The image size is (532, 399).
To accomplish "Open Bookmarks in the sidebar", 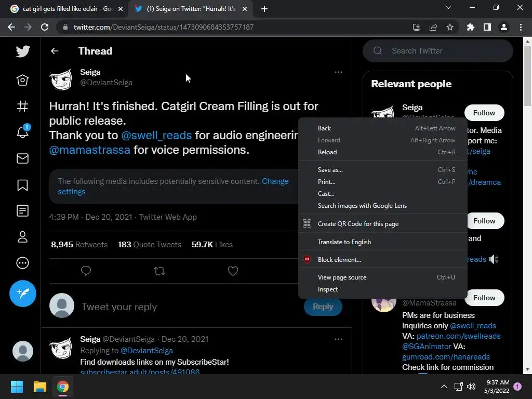I will (23, 185).
